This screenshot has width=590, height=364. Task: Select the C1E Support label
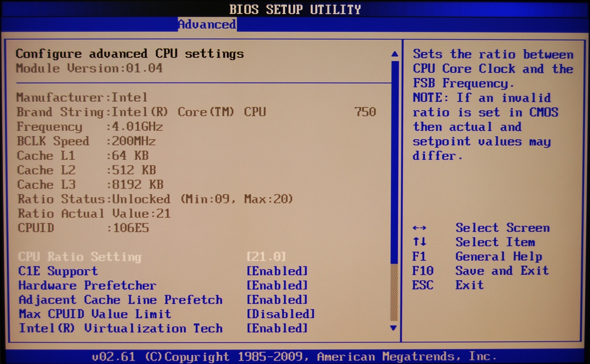[58, 271]
